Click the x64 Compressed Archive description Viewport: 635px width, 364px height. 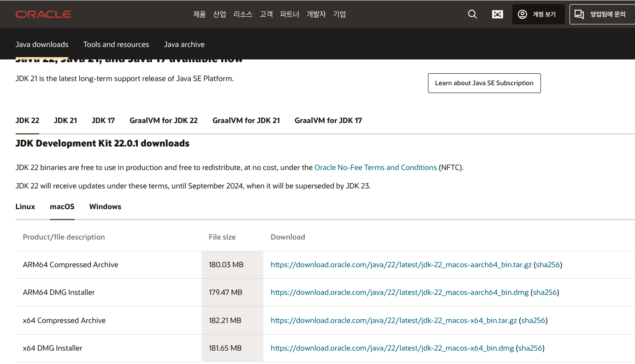tap(65, 320)
